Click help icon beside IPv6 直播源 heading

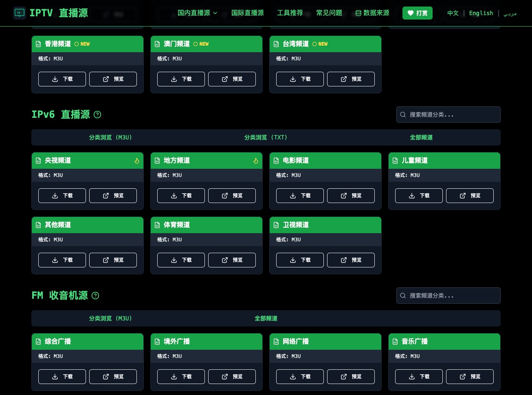coord(97,115)
